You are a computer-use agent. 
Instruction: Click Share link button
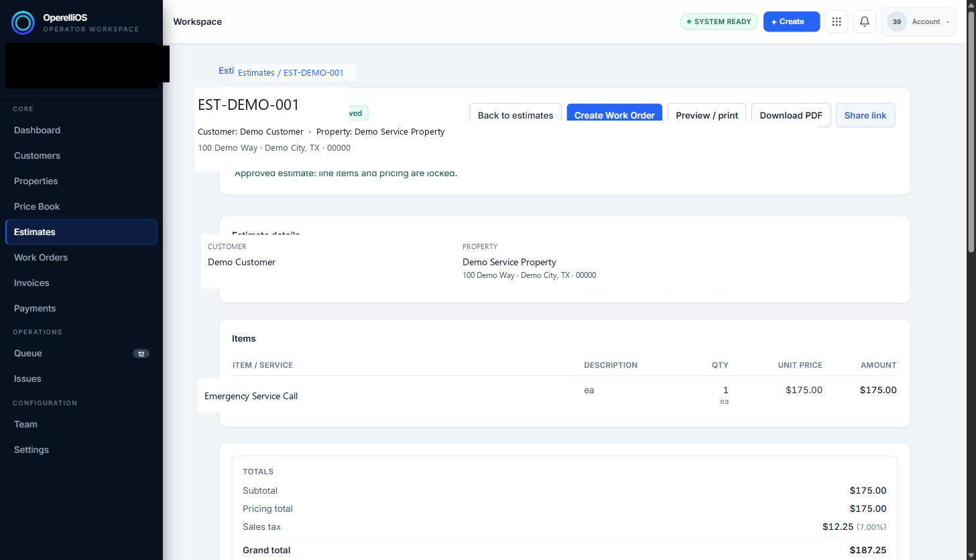point(865,115)
